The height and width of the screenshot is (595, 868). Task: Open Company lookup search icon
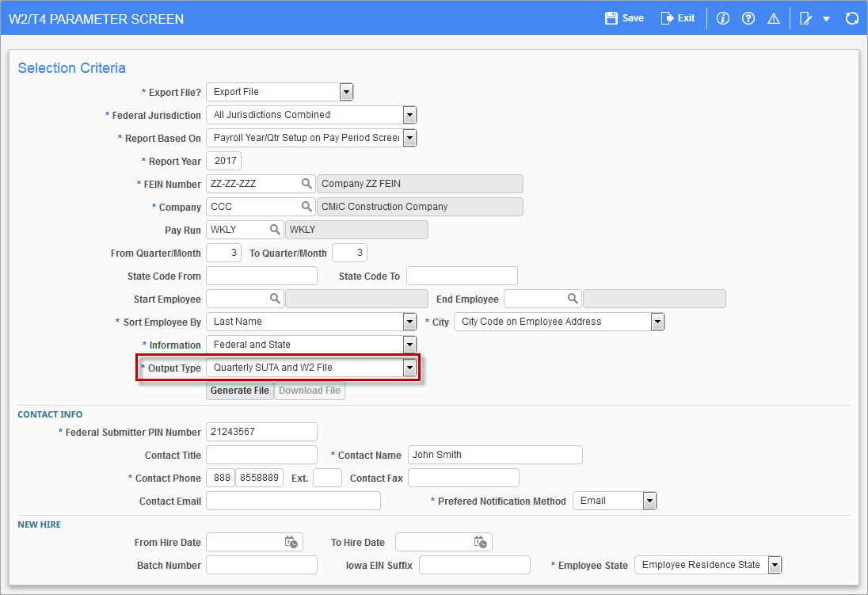tap(306, 207)
